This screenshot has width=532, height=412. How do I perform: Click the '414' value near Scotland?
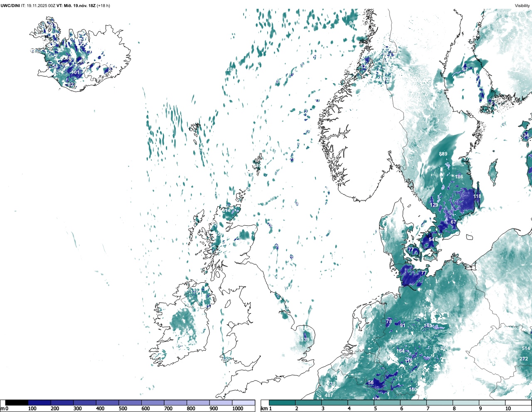click(x=226, y=210)
